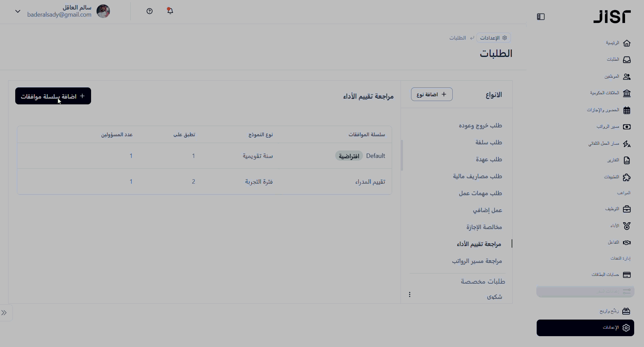Open the payroll icon in sidebar
644x347 pixels.
[626, 127]
